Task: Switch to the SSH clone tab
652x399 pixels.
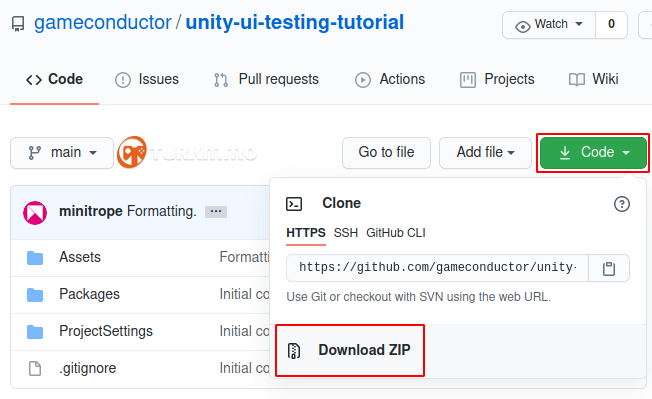Action: [346, 233]
